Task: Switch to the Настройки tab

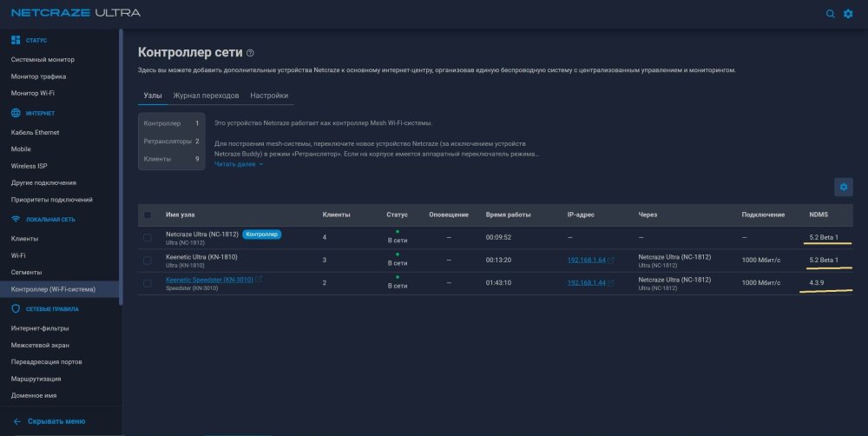Action: pos(269,96)
